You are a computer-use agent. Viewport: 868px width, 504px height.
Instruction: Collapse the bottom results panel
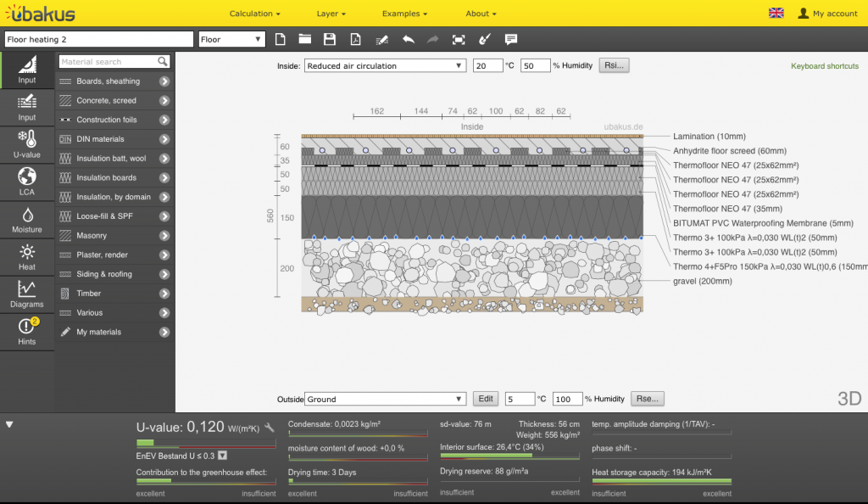pos(9,425)
